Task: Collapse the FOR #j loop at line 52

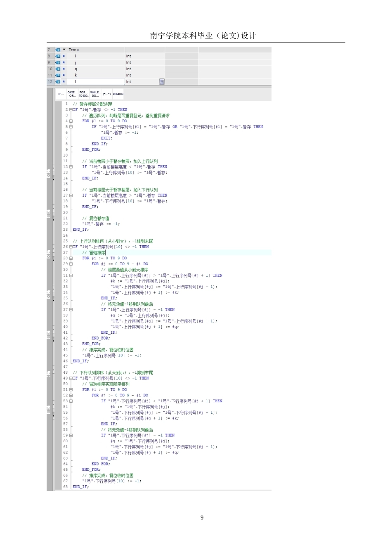Action: [71, 395]
